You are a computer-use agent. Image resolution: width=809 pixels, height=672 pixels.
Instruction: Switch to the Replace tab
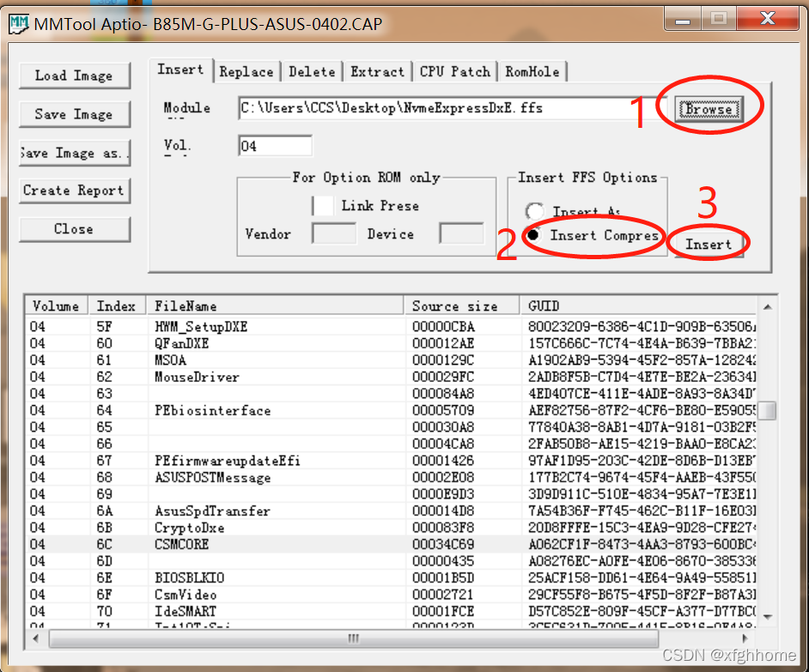coord(246,72)
